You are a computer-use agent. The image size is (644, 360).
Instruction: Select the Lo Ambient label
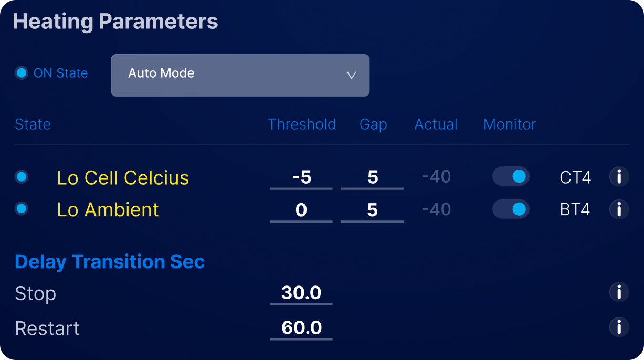(108, 210)
